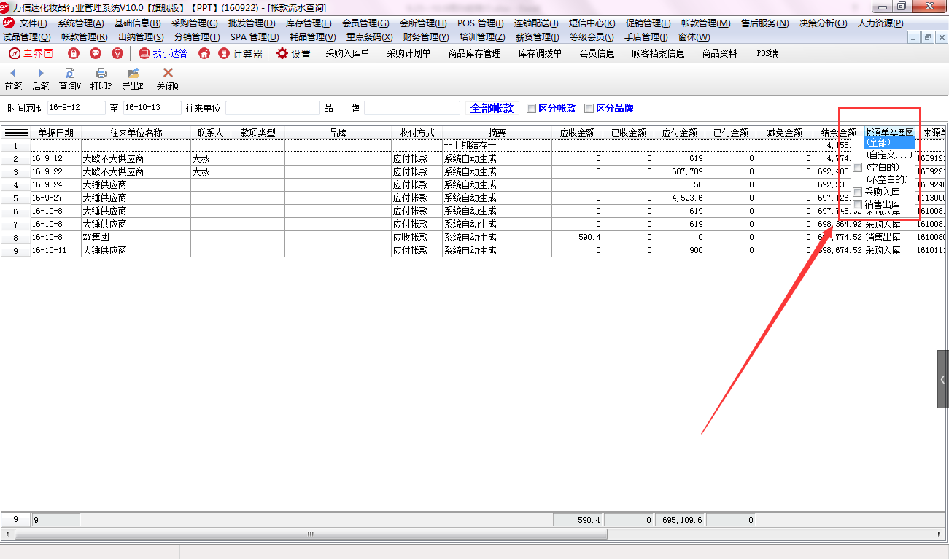
Task: Click the 往来单位 input field
Action: [x=273, y=108]
